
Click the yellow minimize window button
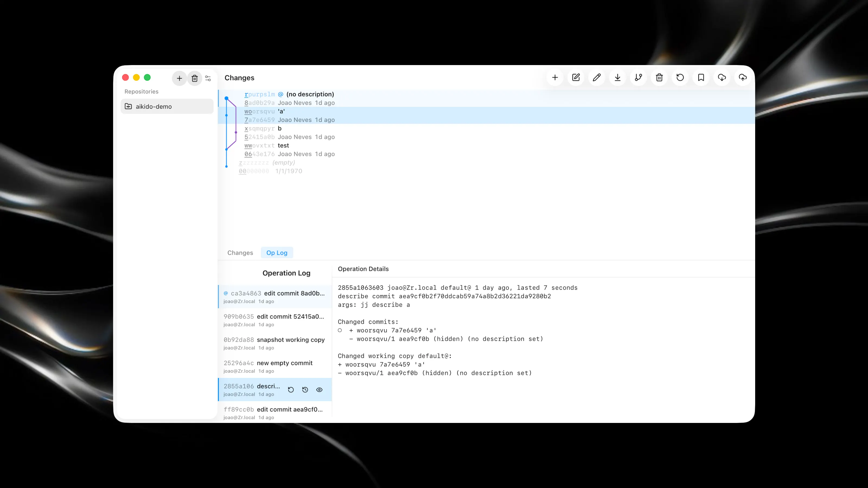click(136, 78)
